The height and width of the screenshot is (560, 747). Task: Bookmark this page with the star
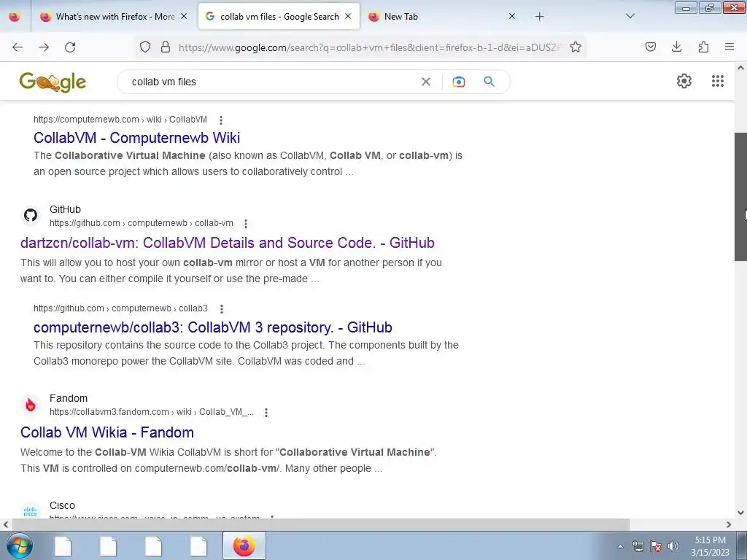tap(576, 47)
